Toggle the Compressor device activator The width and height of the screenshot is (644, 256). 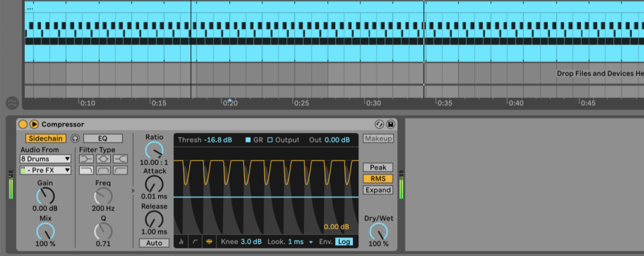[23, 124]
